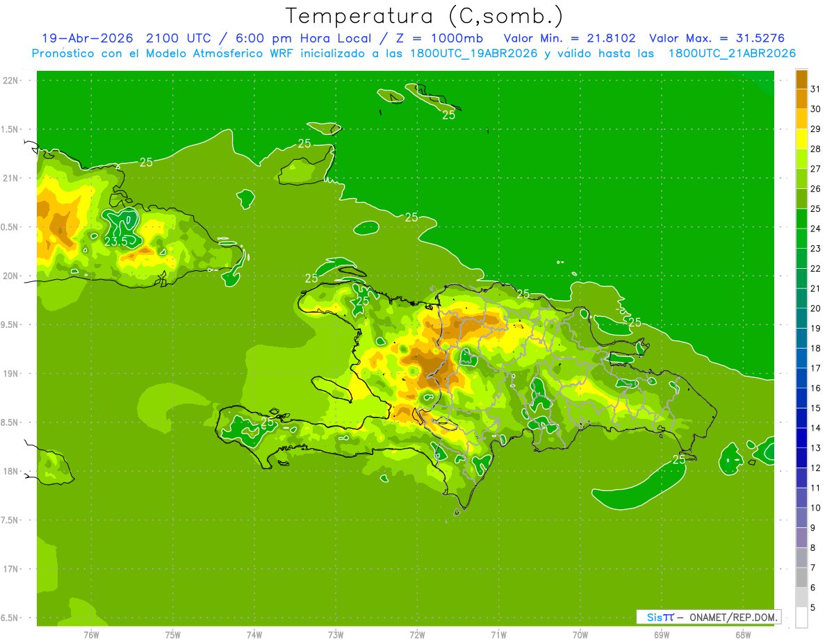Viewport: 834px width, 644px height.
Task: Select the 9 degree purple legend swatch
Action: pyautogui.click(x=801, y=518)
